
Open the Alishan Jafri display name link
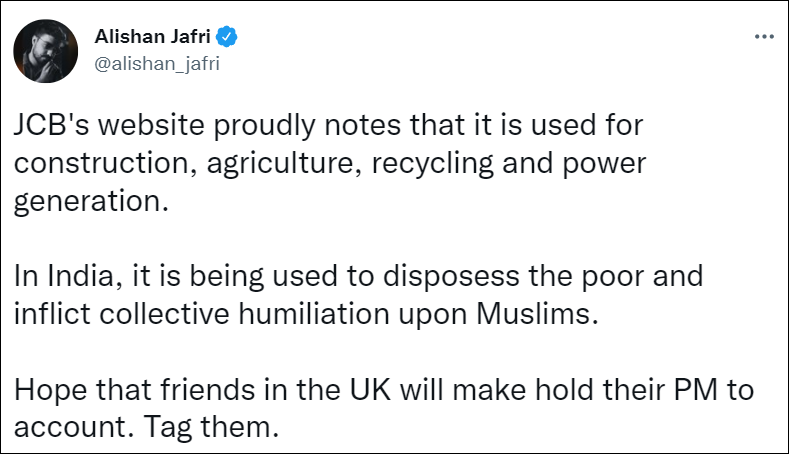tap(154, 38)
